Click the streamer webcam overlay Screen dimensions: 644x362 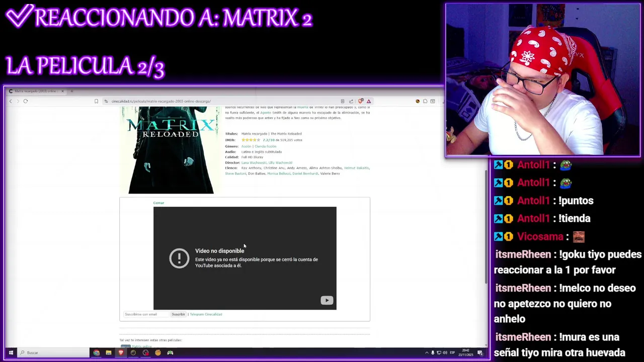pos(543,80)
